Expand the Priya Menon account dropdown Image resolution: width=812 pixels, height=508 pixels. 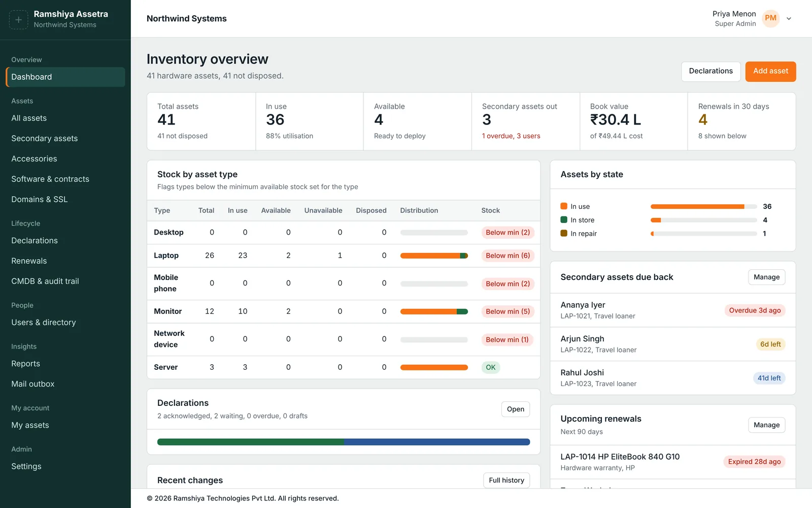click(x=789, y=19)
